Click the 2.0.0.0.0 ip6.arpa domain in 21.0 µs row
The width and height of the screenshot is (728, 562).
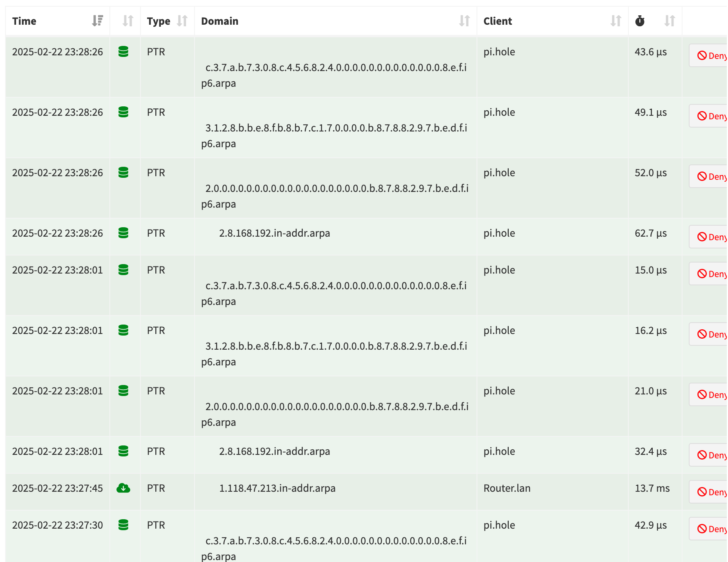click(335, 414)
